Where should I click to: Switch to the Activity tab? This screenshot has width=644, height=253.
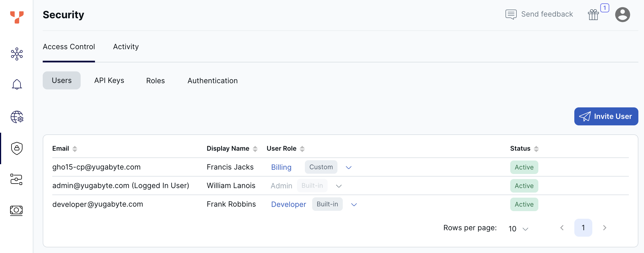[x=126, y=47]
